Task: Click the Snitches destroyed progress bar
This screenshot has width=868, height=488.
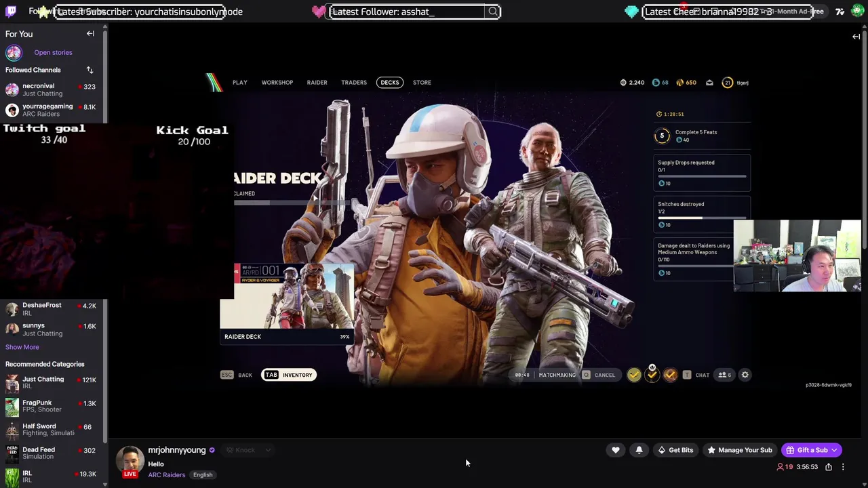Action: tap(702, 218)
